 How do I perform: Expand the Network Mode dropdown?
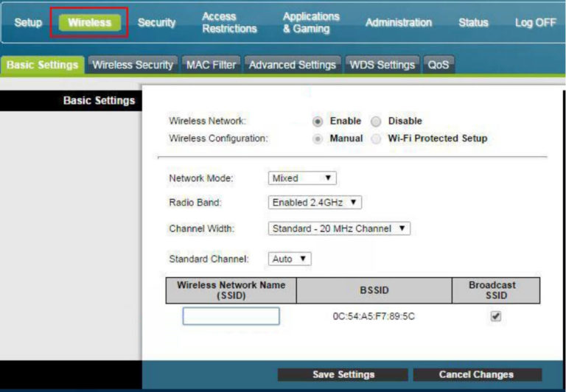click(x=302, y=178)
